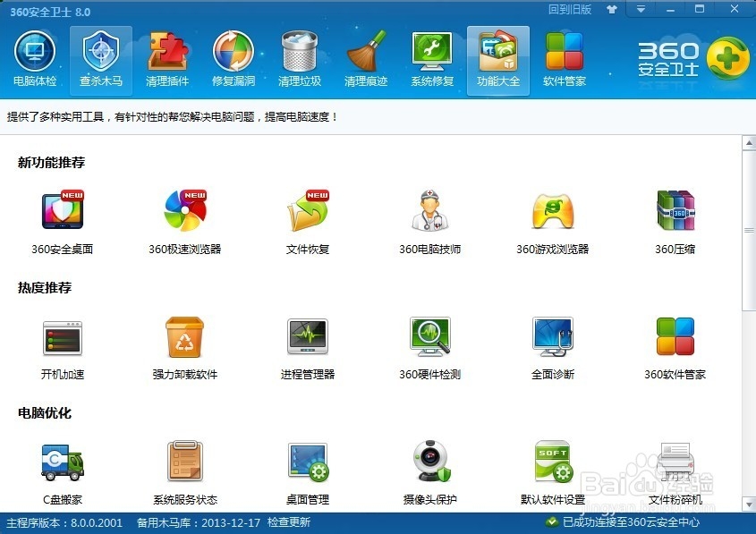This screenshot has width=756, height=534.
Task: Open 摄像头保护 webcam protection
Action: pyautogui.click(x=429, y=467)
